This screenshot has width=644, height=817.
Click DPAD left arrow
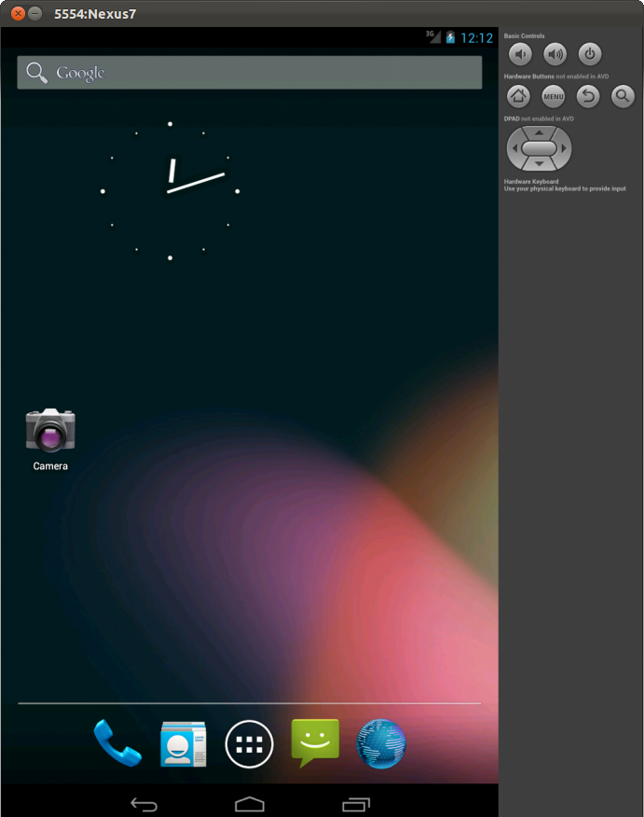(x=514, y=148)
